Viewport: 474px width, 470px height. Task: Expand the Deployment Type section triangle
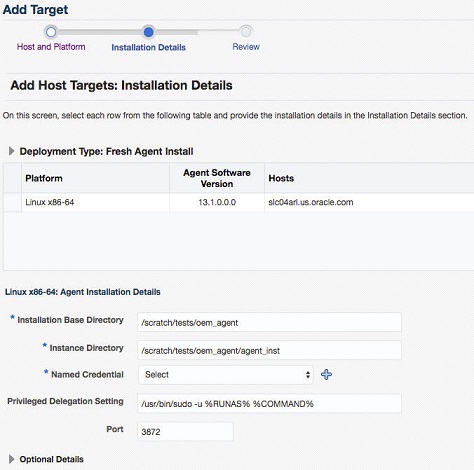[11, 151]
